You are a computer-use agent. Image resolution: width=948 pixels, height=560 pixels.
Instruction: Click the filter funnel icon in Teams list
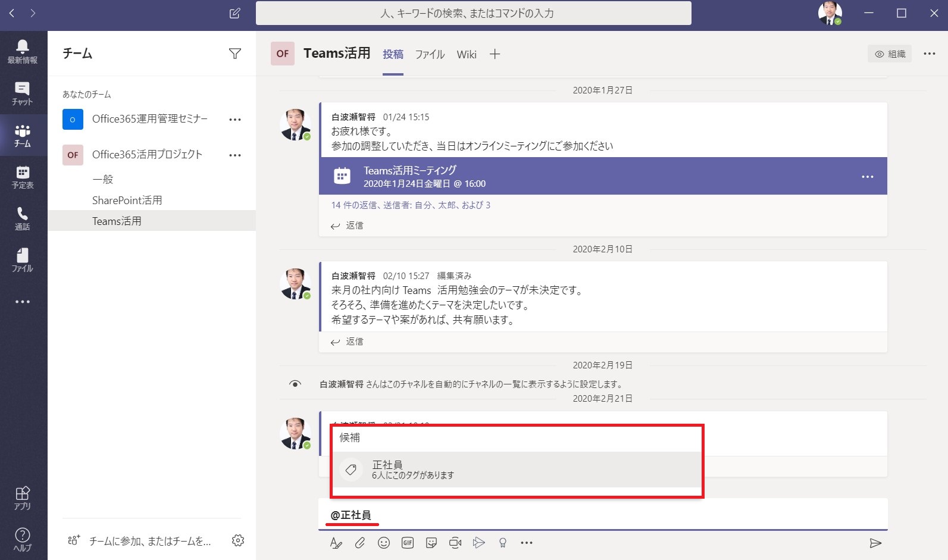pyautogui.click(x=235, y=54)
